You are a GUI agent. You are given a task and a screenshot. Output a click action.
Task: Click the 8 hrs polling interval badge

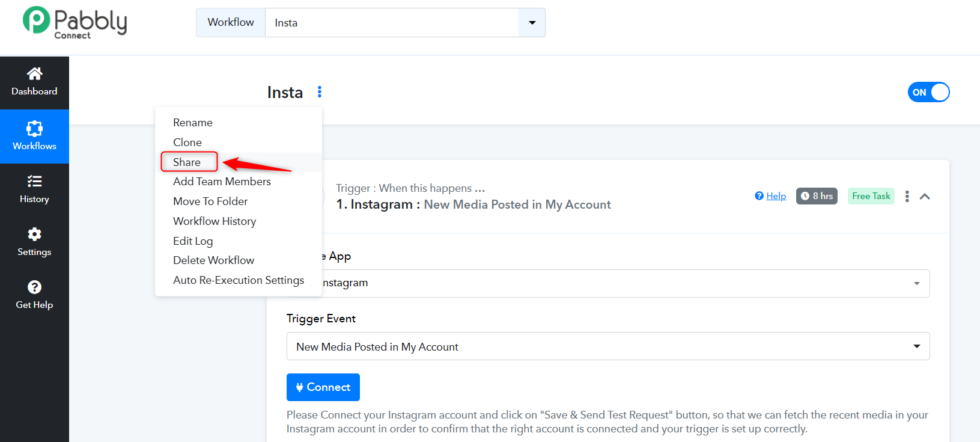tap(817, 196)
